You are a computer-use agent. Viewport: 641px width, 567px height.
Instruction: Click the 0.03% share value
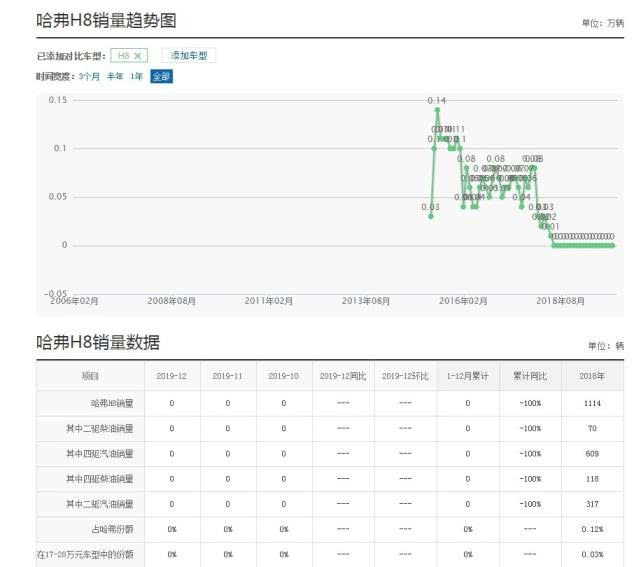(592, 555)
